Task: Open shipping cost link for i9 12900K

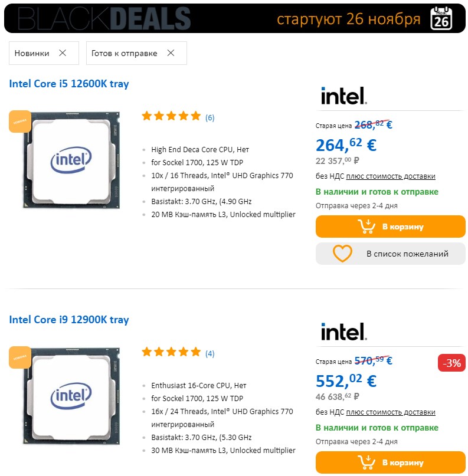Action: [x=391, y=412]
